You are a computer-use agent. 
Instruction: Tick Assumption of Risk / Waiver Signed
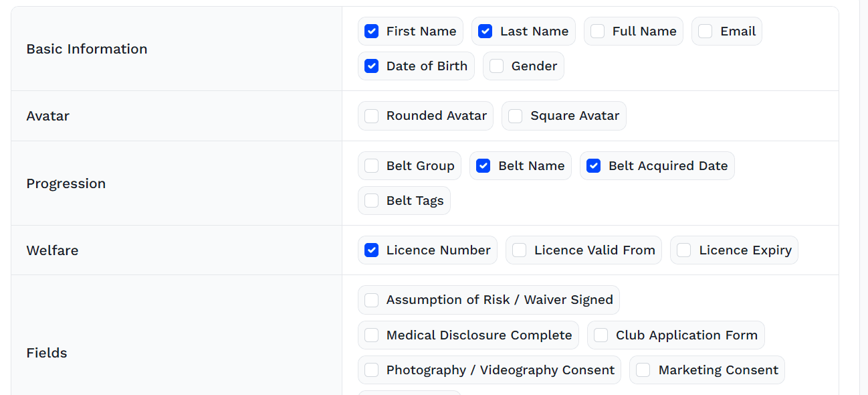coord(372,300)
